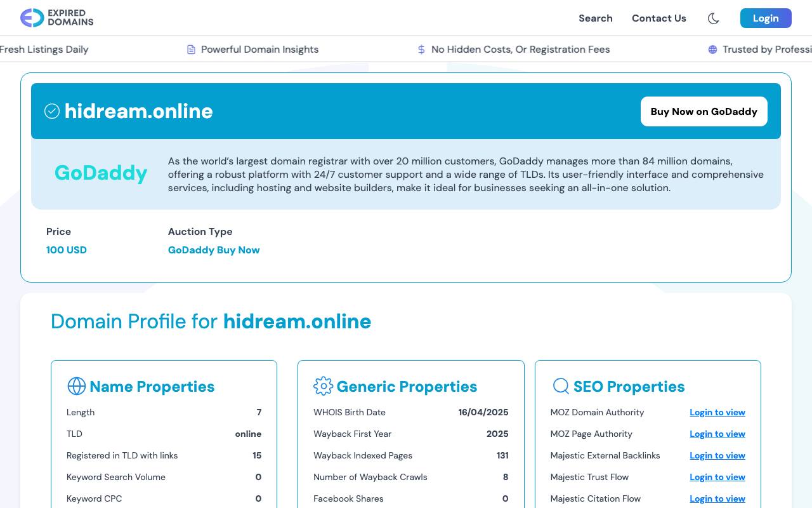Open Login to view for MOZ Domain Authority
812x508 pixels.
[x=717, y=412]
